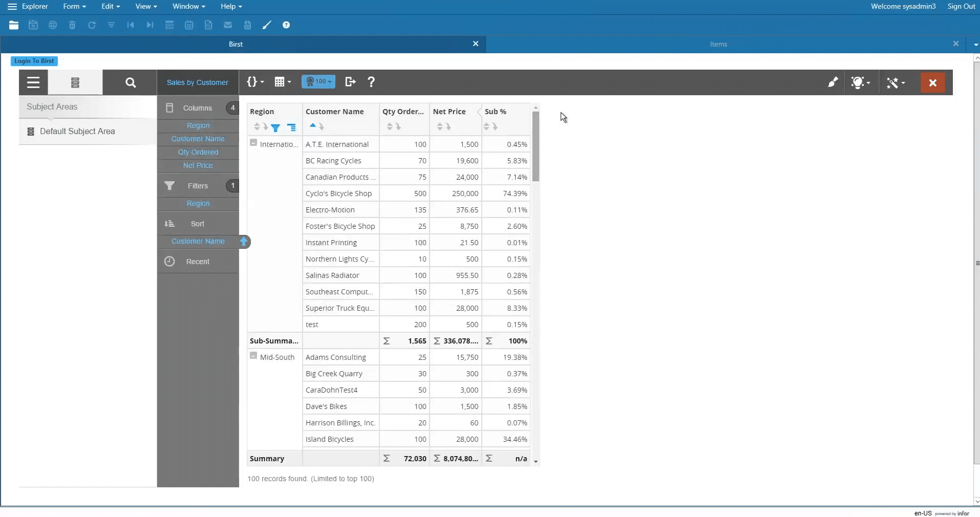Click the question mark help icon in report toolbar
The image size is (980, 517).
371,82
